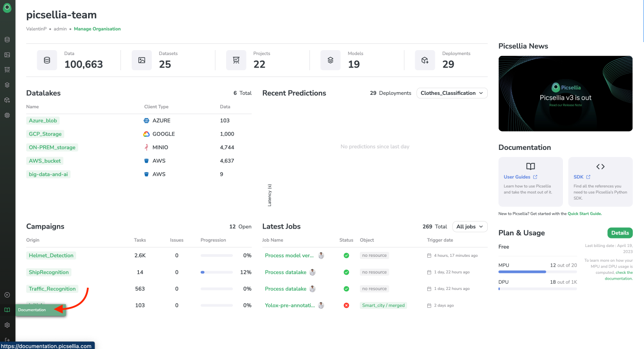Click the Picsellia logo in the sidebar
This screenshot has width=644, height=349.
7,8
